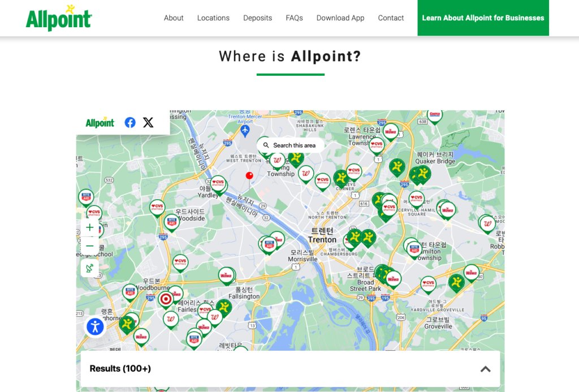This screenshot has height=392, width=579.
Task: Click the Allpoint logo in header
Action: tap(59, 18)
